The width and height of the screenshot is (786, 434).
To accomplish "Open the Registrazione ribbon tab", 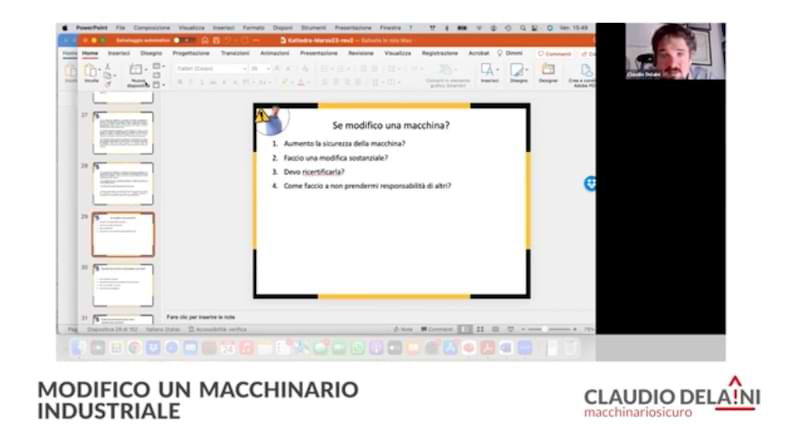I will (x=440, y=53).
